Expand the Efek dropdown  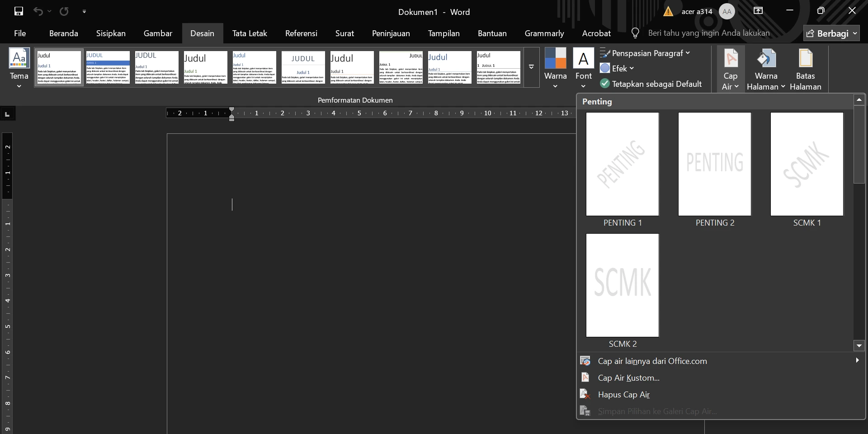pyautogui.click(x=618, y=68)
